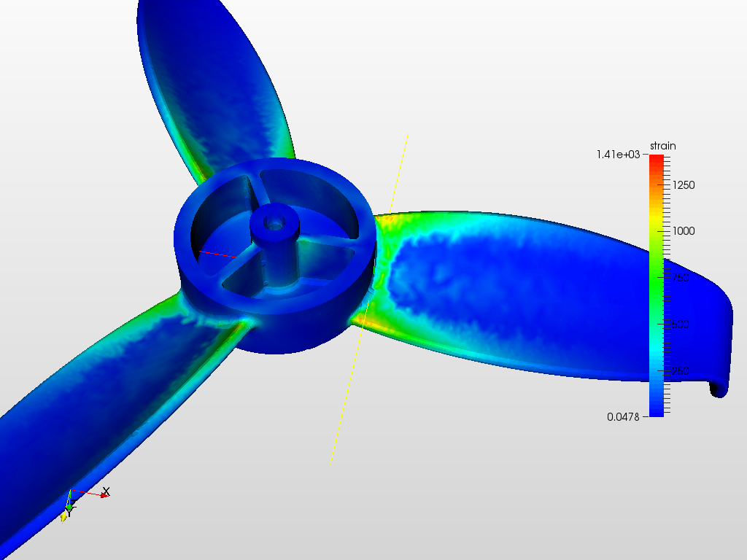
Task: Click the strain legend title
Action: click(x=665, y=145)
